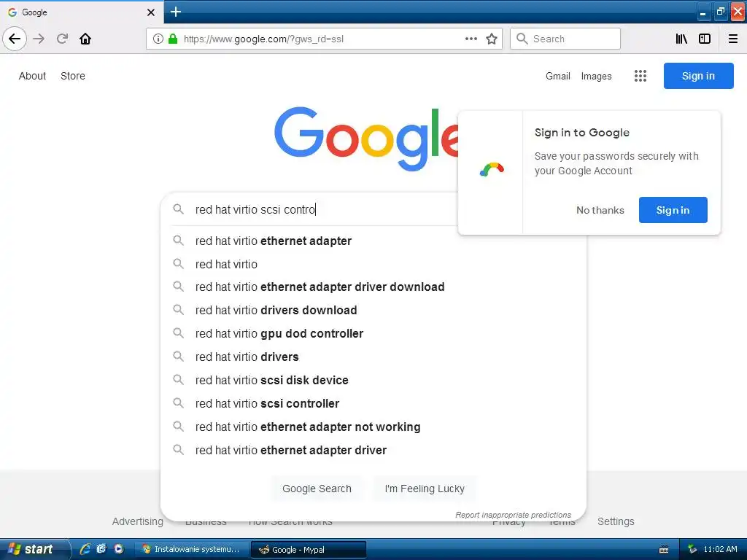Click search icon beside 'red hat virtio drivers'
Screen dimensions: 747x560
pos(178,356)
